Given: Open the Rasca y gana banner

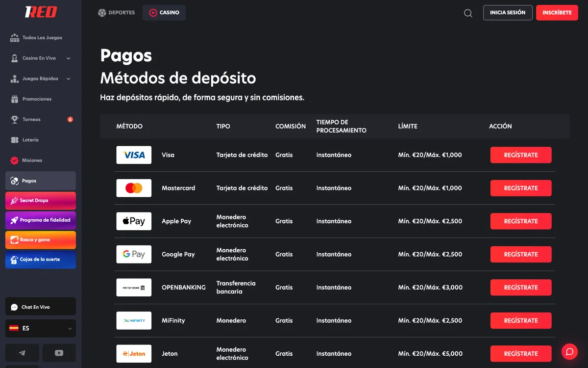Looking at the screenshot, I should coord(41,240).
